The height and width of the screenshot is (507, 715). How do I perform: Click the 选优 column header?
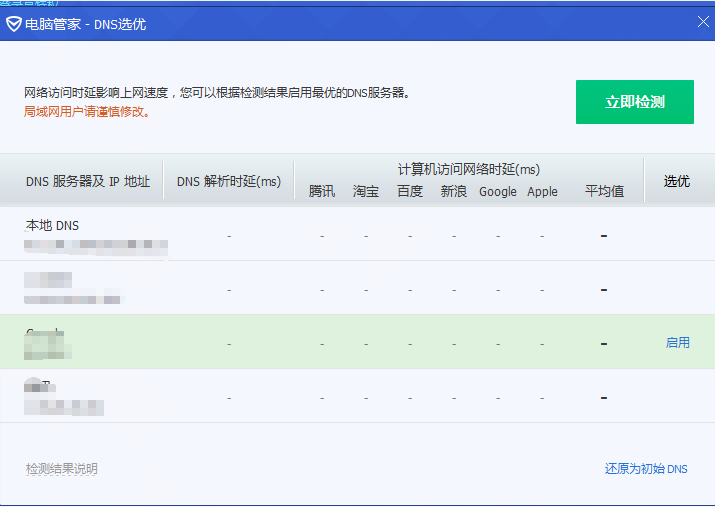[x=677, y=181]
